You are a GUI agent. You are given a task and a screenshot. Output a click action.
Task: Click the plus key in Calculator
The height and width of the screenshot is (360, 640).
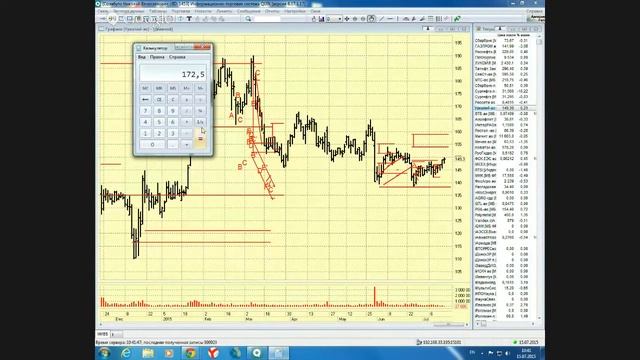(187, 144)
